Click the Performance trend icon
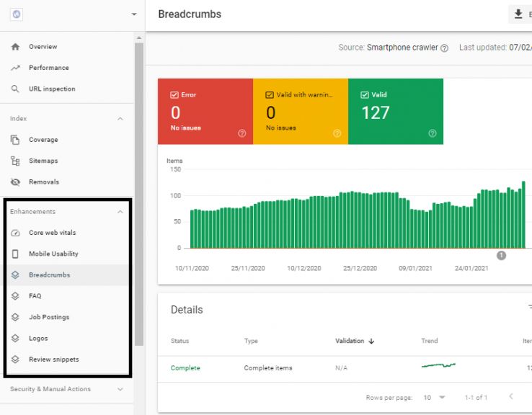The height and width of the screenshot is (415, 532). pos(15,68)
